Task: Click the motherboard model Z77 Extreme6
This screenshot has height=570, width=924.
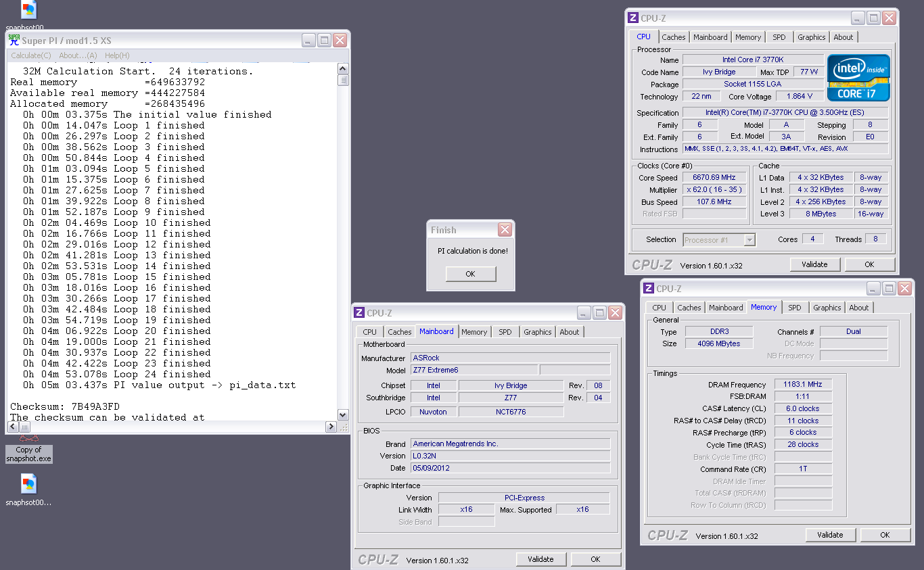Action: (474, 370)
